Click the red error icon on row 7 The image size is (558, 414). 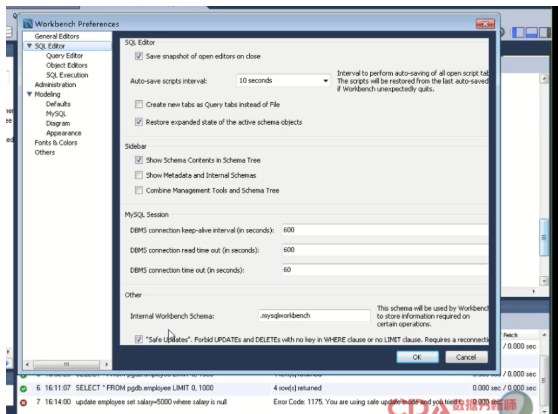[x=23, y=403]
